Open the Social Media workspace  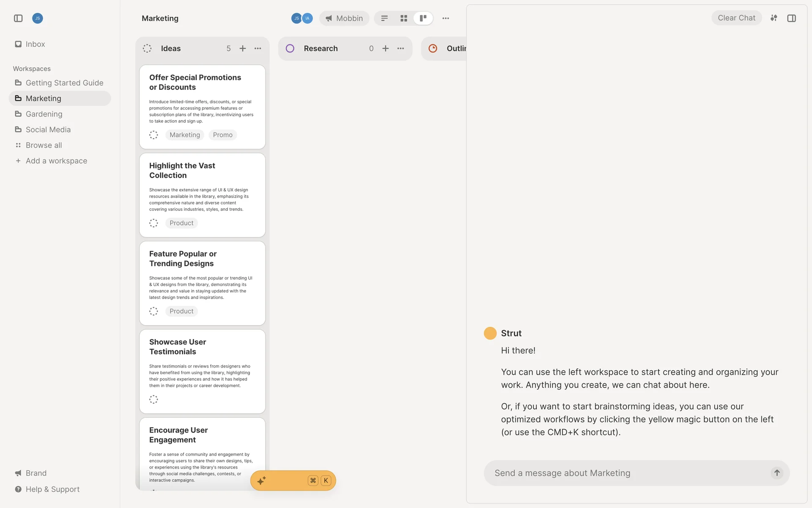click(x=48, y=130)
